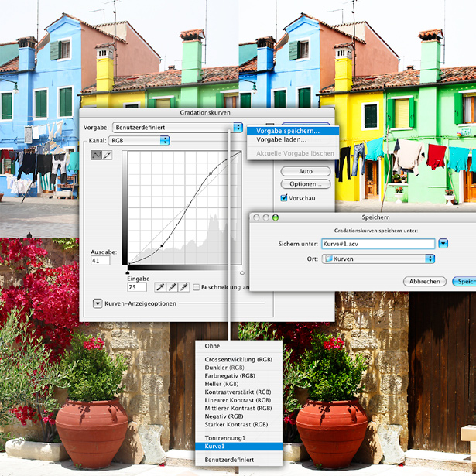Image resolution: width=476 pixels, height=476 pixels.
Task: Open the Optionen... button
Action: [306, 184]
